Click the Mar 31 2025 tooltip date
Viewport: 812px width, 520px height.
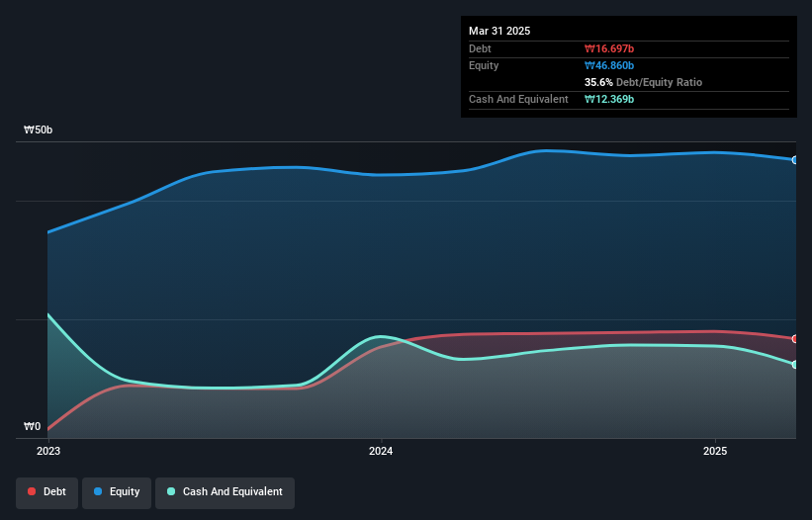499,31
